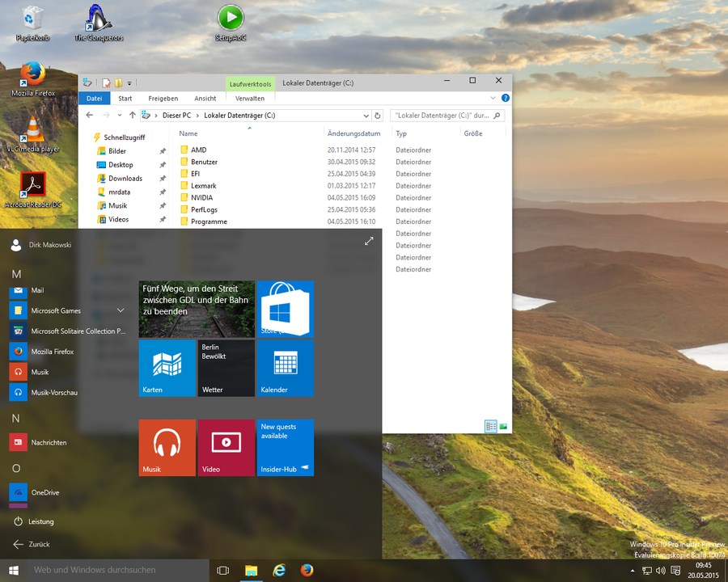The height and width of the screenshot is (582, 728).
Task: Open the Insider-Hub tile
Action: 286,448
